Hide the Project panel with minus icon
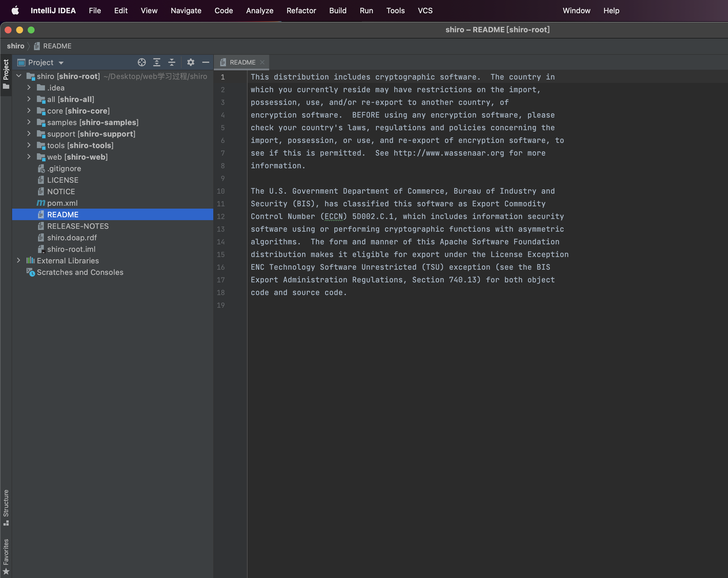This screenshot has height=578, width=728. pos(206,63)
